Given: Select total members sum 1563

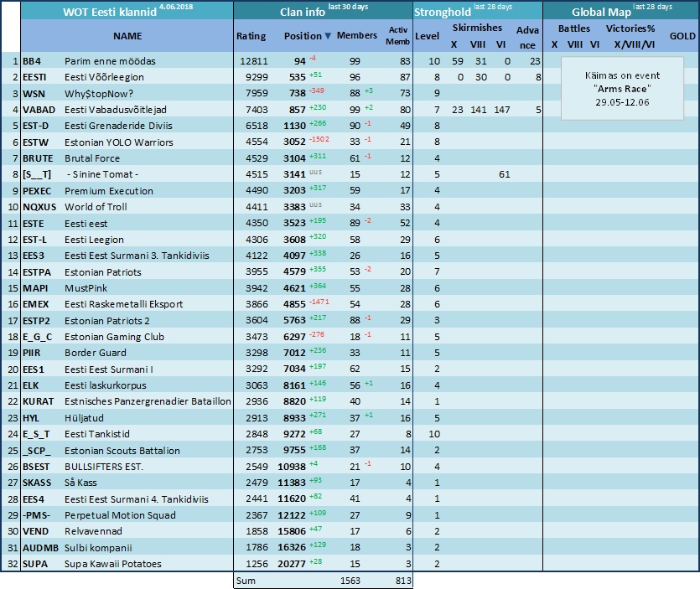Looking at the screenshot, I should (350, 581).
